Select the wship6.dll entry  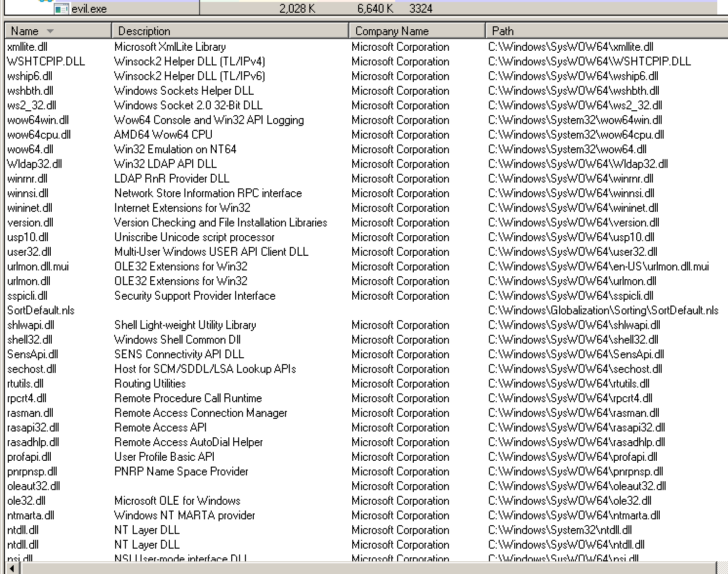click(30, 76)
